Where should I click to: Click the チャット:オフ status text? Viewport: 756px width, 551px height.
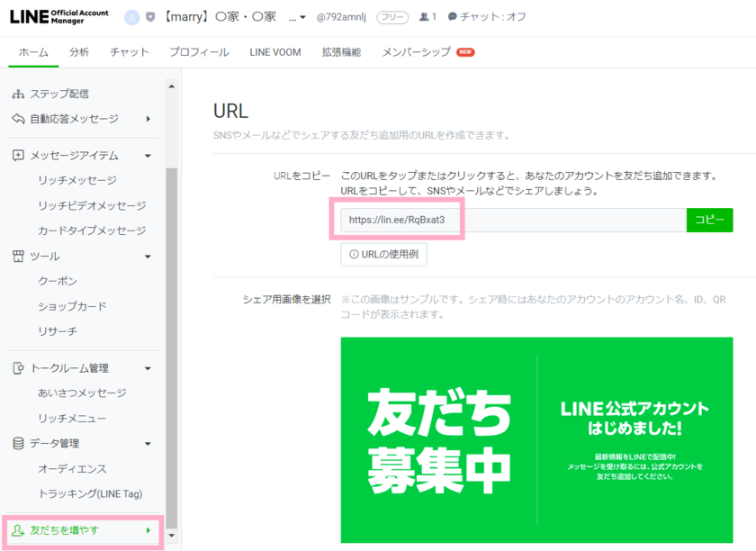point(493,17)
